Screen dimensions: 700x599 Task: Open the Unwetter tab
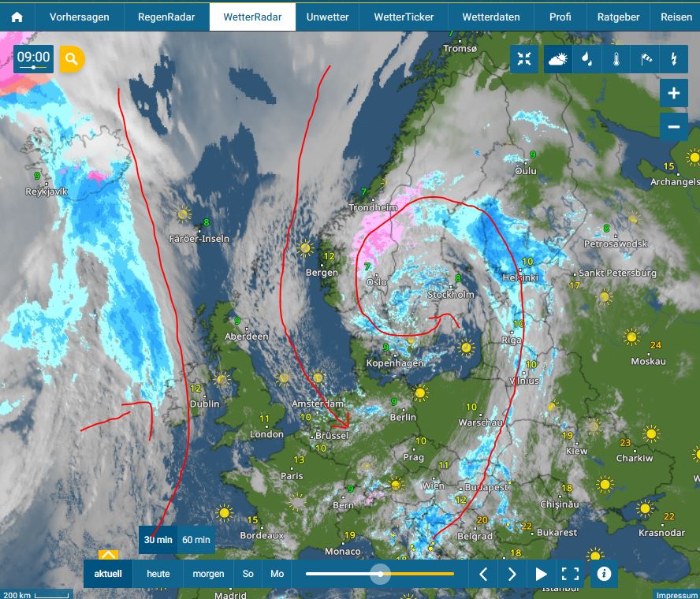click(327, 17)
